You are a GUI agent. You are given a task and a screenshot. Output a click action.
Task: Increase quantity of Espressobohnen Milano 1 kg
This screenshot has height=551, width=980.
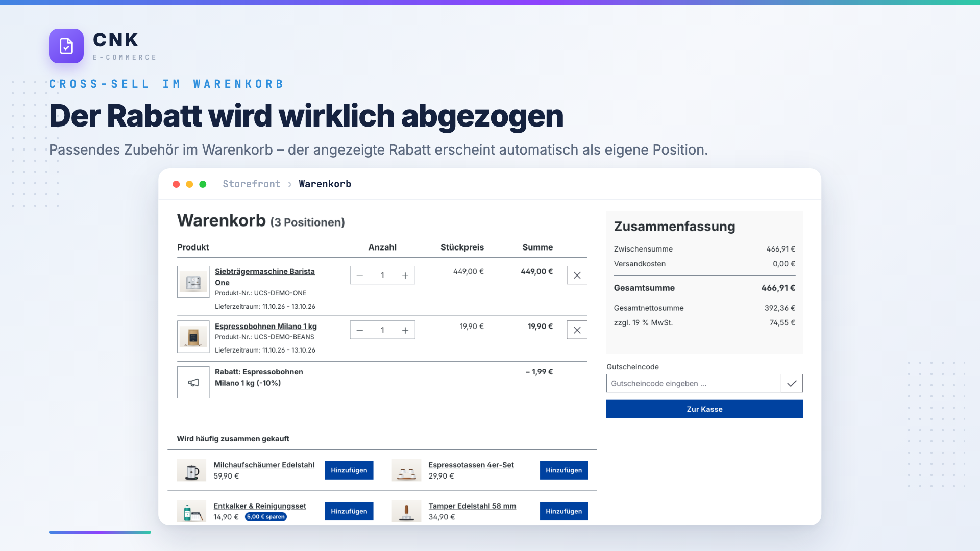pos(405,330)
